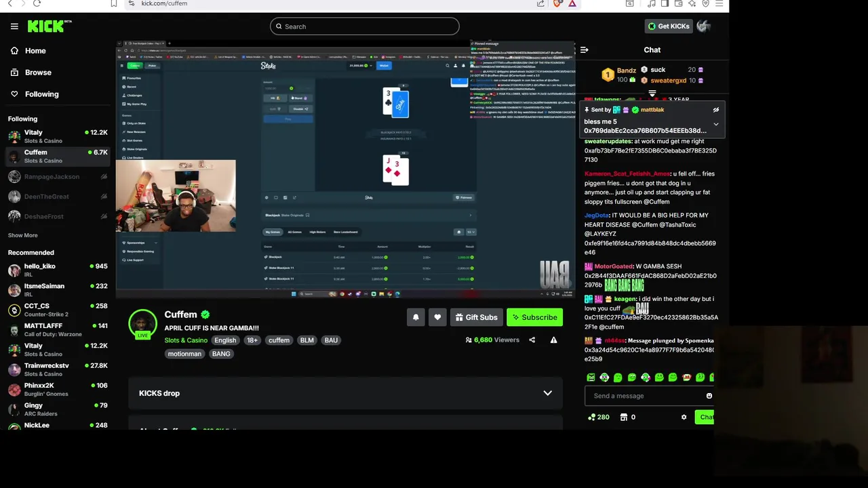
Task: Open Trainwreckstv recommended channel
Action: coord(58,369)
